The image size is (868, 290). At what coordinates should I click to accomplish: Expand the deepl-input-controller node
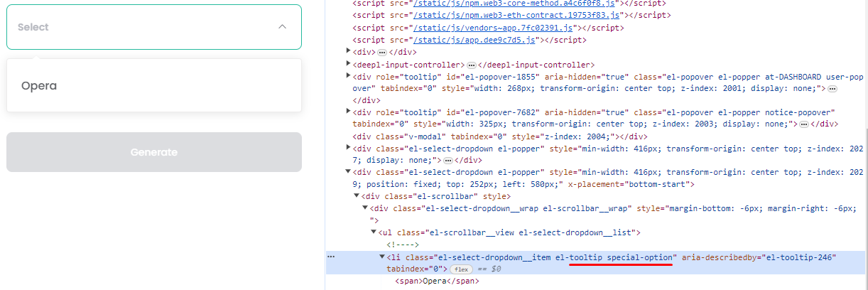click(348, 64)
